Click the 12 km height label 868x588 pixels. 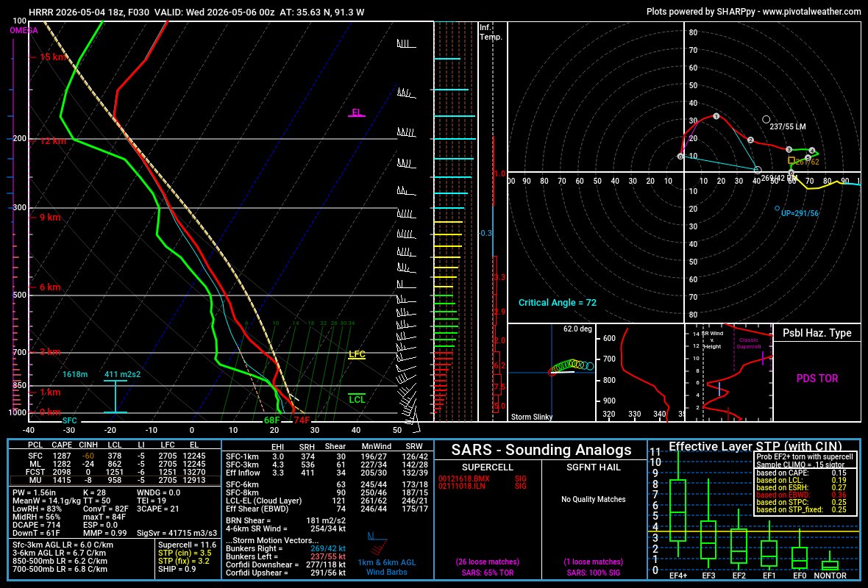pyautogui.click(x=53, y=141)
